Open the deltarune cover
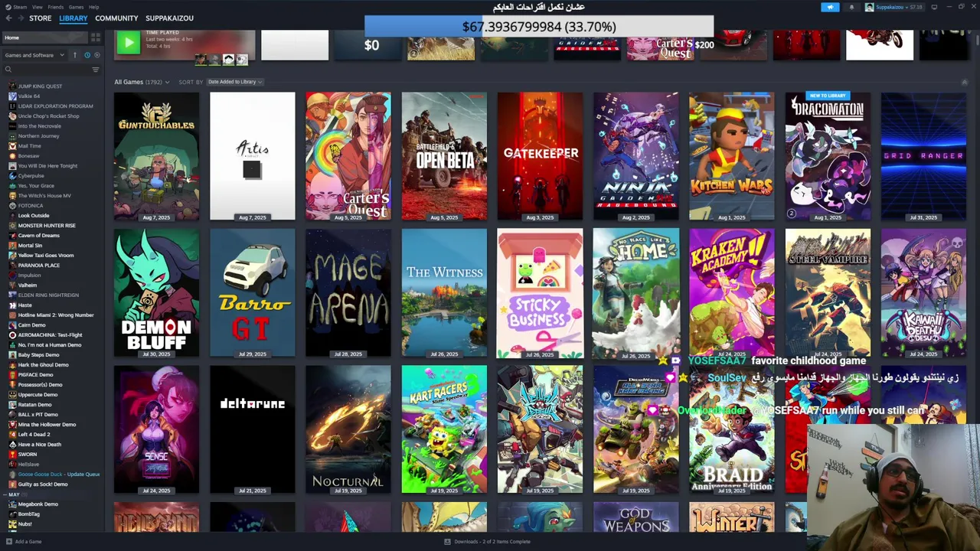Screen dimensions: 980x551 click(252, 429)
